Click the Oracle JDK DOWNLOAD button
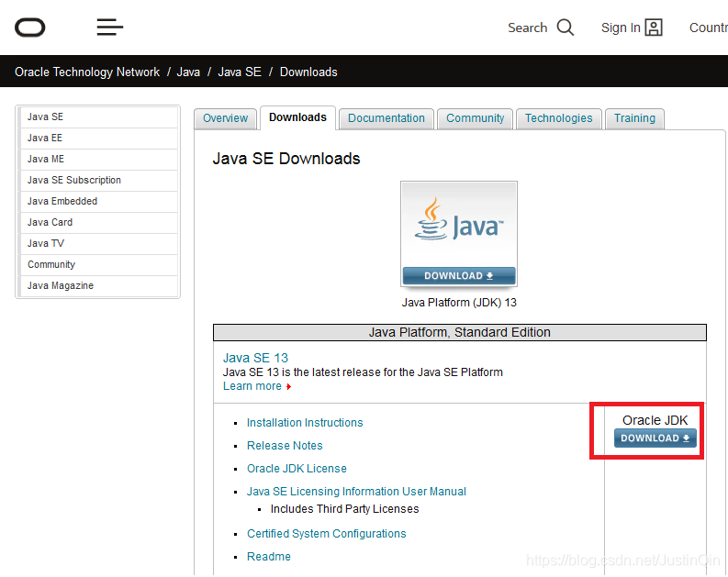728x577 pixels. [655, 438]
